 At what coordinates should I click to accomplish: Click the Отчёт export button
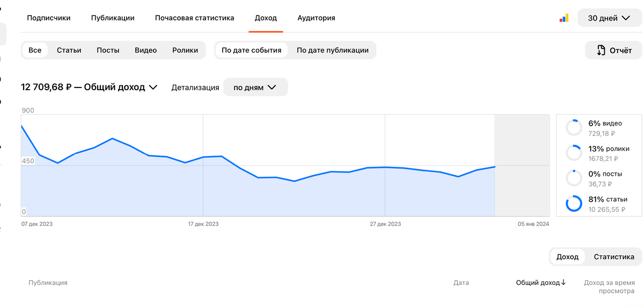[613, 50]
